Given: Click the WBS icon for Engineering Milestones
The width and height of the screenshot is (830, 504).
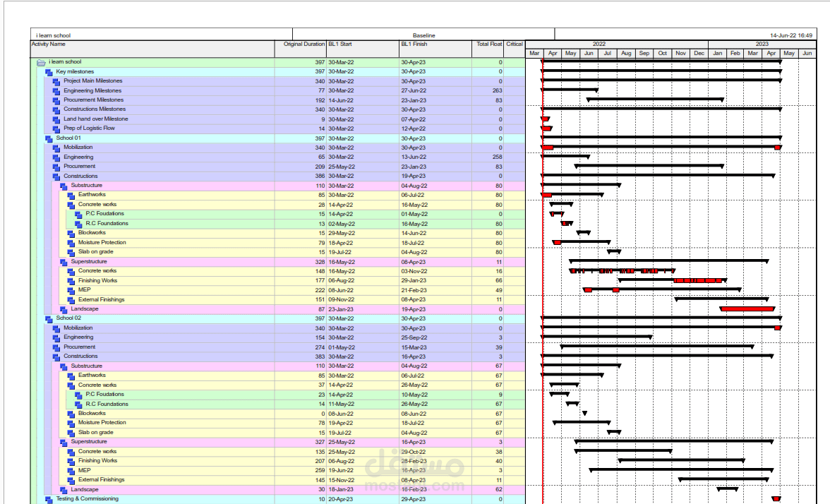Looking at the screenshot, I should 56,91.
